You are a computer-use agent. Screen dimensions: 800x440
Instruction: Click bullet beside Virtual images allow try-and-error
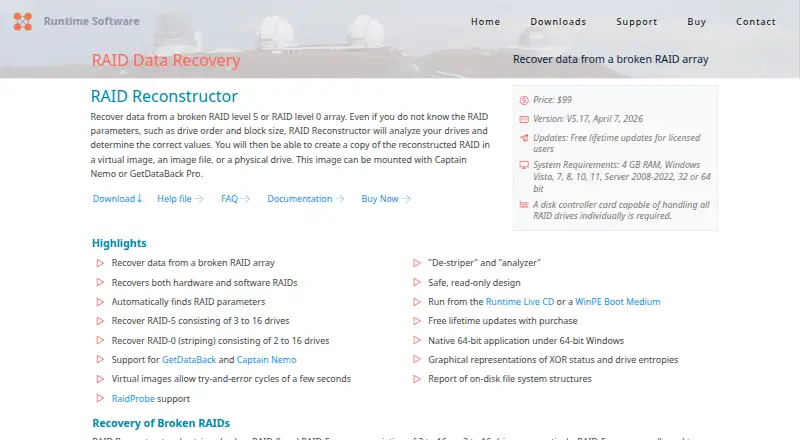coord(100,379)
